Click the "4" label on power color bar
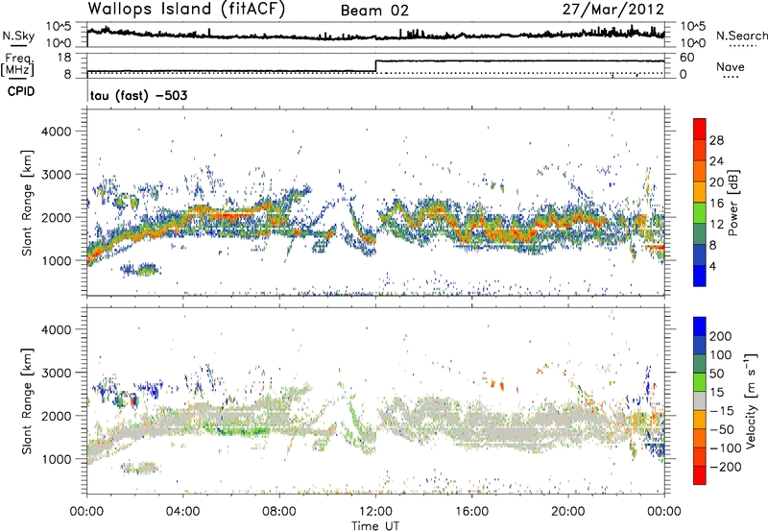Viewport: 768px width, 532px height. click(x=712, y=266)
